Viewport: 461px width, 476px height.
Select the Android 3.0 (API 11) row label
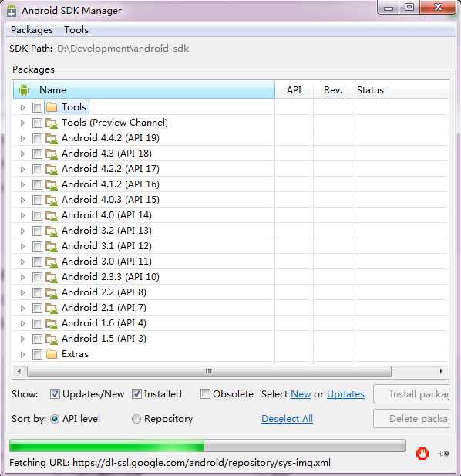106,262
